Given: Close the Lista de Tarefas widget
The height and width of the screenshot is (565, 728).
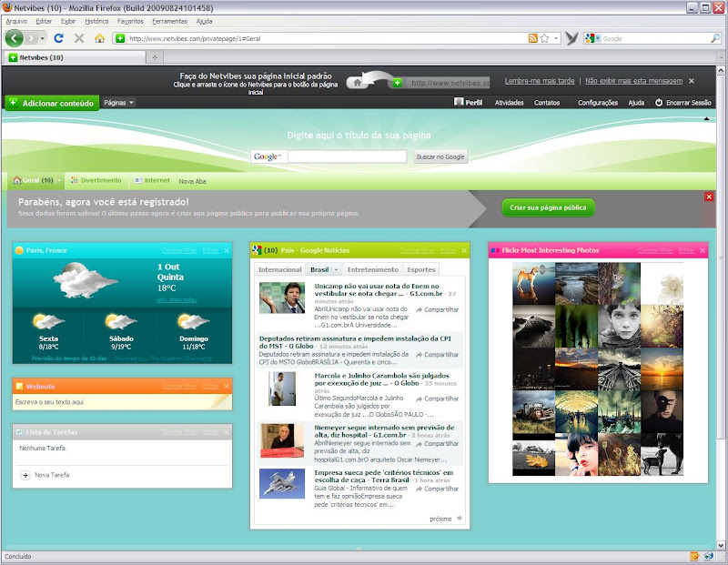Looking at the screenshot, I should (x=227, y=432).
